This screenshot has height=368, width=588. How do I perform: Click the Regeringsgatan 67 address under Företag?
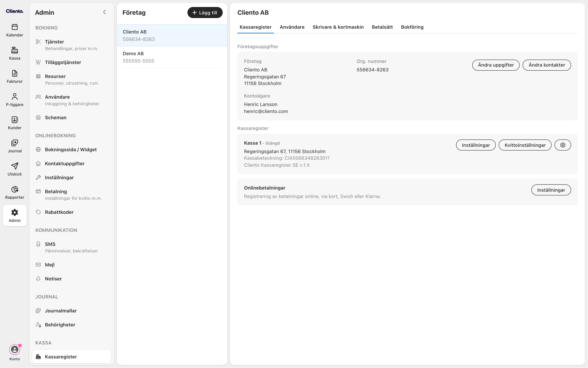tap(265, 77)
